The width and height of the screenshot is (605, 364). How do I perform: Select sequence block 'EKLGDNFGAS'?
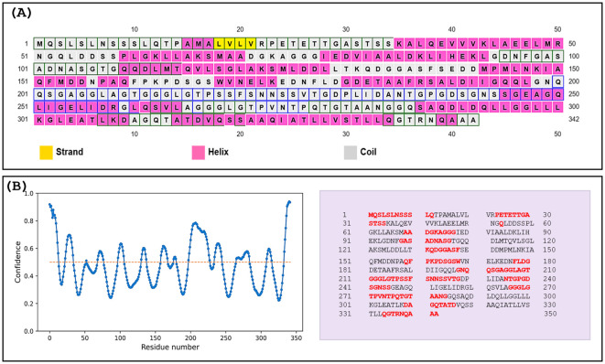[390, 241]
